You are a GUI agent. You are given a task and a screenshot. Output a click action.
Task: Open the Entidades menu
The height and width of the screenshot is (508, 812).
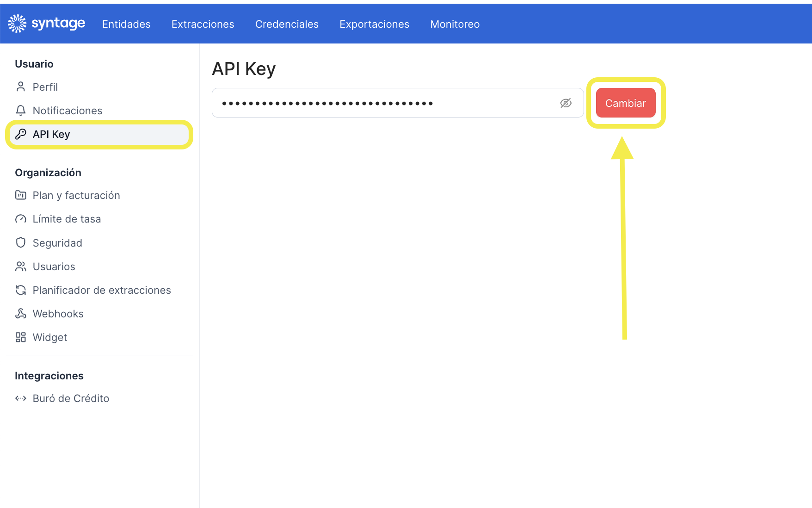(126, 24)
